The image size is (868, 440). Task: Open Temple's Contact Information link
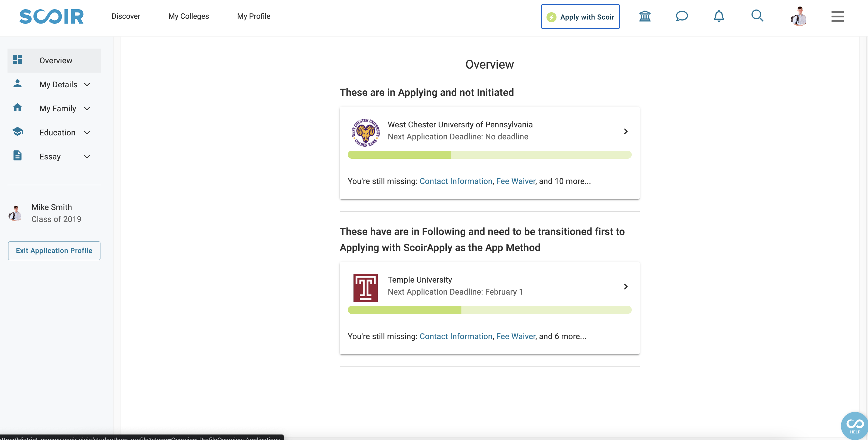pyautogui.click(x=456, y=336)
